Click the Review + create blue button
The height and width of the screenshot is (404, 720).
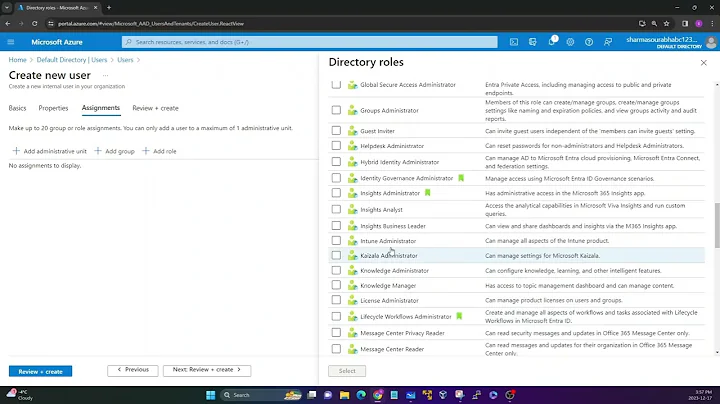tap(40, 371)
